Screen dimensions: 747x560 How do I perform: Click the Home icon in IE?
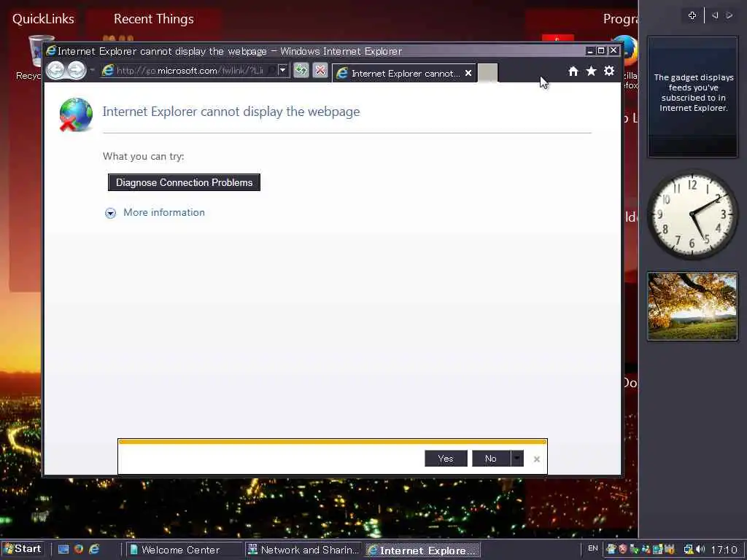tap(573, 71)
